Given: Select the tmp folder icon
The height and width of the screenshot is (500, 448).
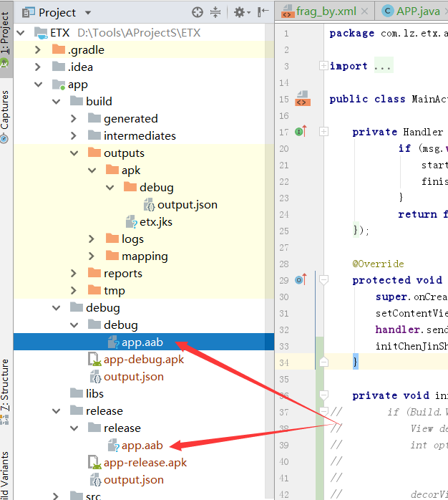Looking at the screenshot, I should click(94, 290).
